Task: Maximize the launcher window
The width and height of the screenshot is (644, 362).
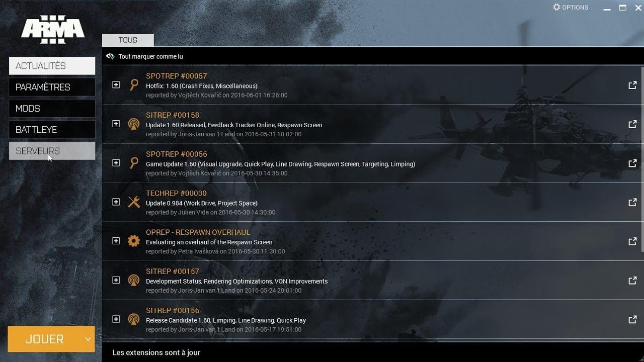Action: pyautogui.click(x=622, y=8)
